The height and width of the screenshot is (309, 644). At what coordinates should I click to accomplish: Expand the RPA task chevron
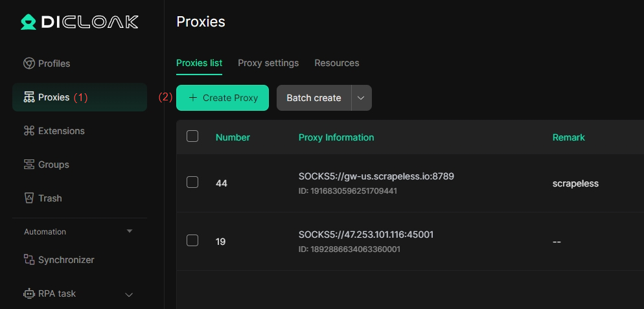point(129,295)
